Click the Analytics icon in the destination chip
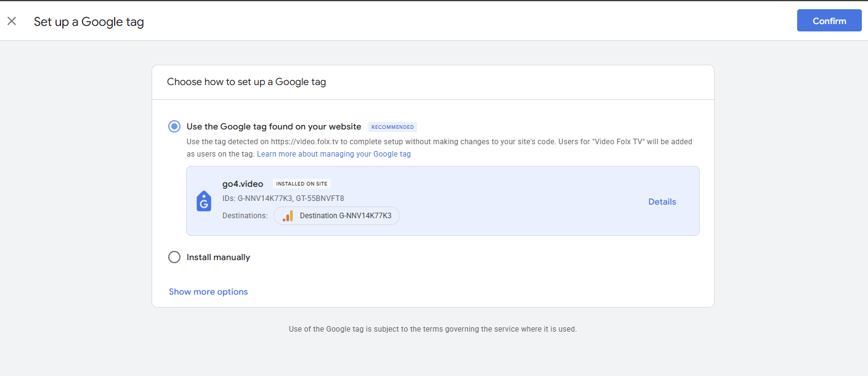The image size is (868, 376). tap(288, 216)
